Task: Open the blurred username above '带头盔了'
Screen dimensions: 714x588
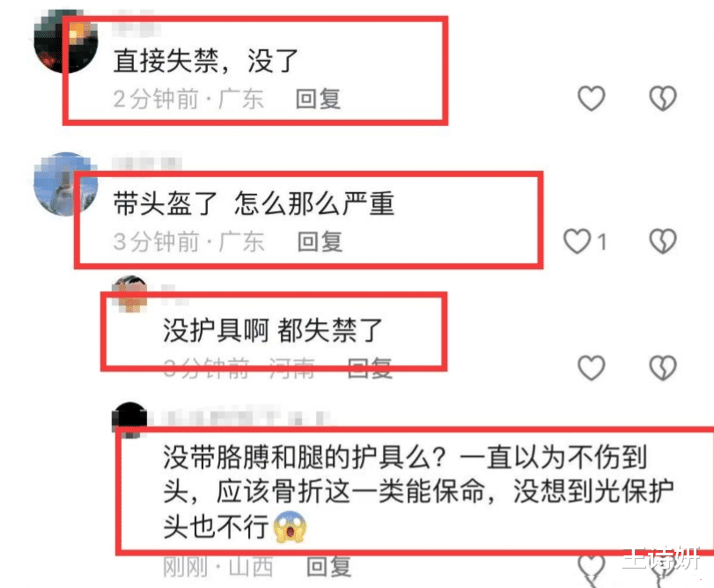Action: click(147, 163)
